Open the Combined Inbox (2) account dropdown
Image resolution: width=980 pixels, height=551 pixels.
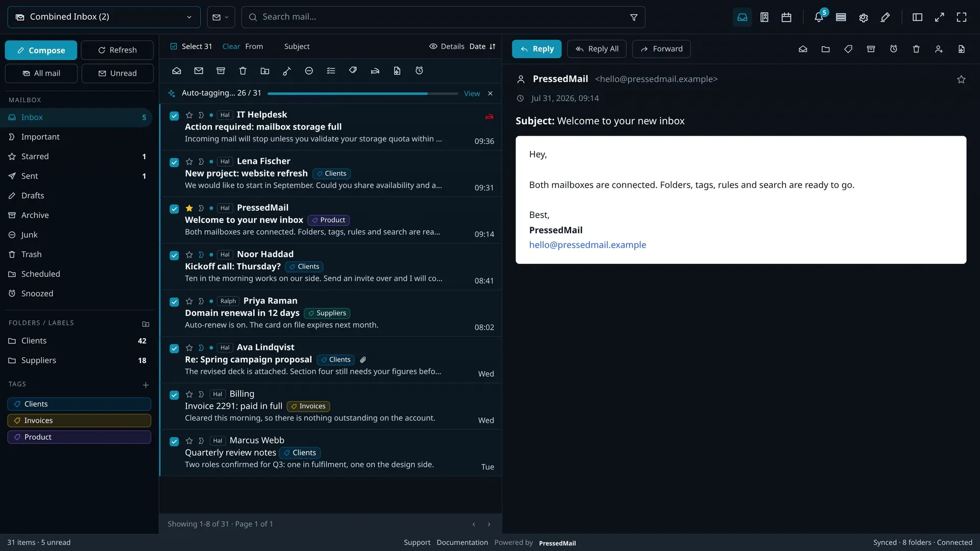point(104,17)
